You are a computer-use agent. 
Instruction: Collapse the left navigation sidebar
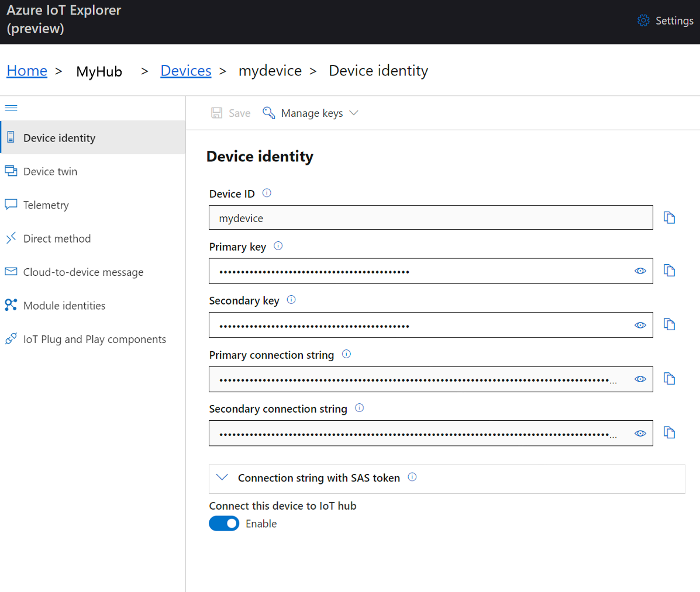pyautogui.click(x=11, y=108)
